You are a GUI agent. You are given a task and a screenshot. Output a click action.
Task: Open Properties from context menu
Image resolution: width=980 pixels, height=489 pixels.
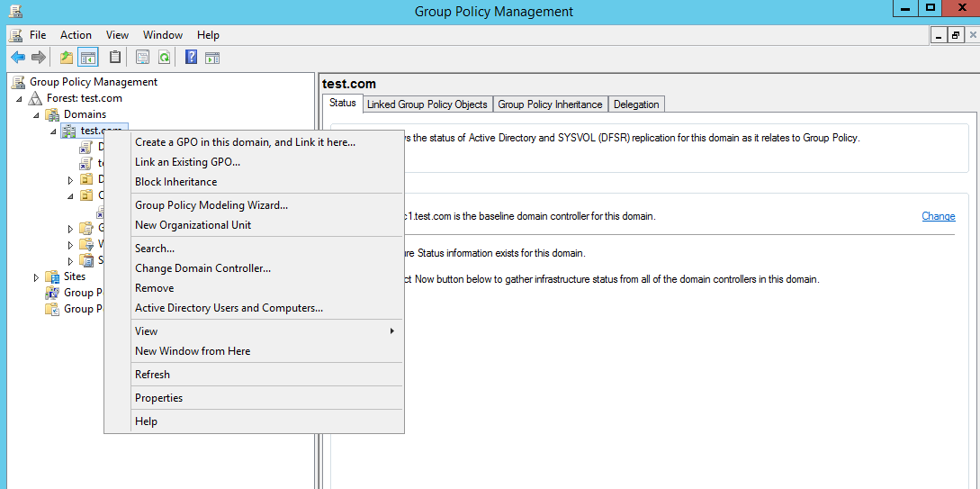pyautogui.click(x=255, y=398)
